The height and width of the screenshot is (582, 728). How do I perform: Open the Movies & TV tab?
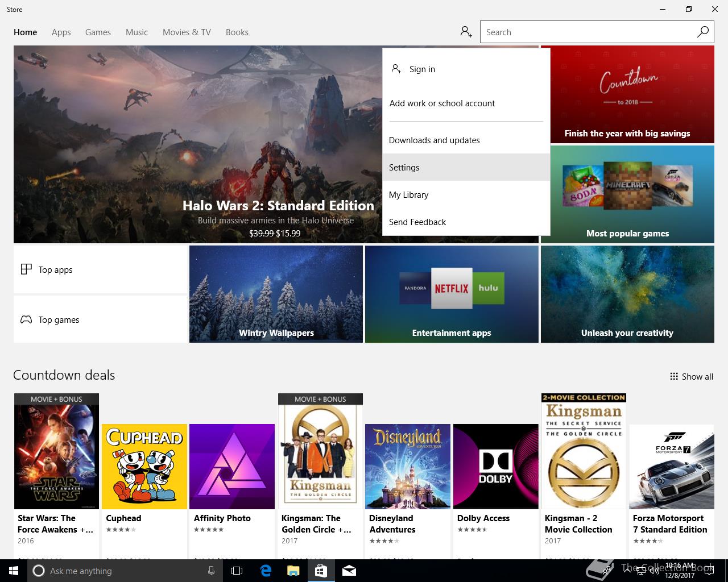[x=187, y=32]
